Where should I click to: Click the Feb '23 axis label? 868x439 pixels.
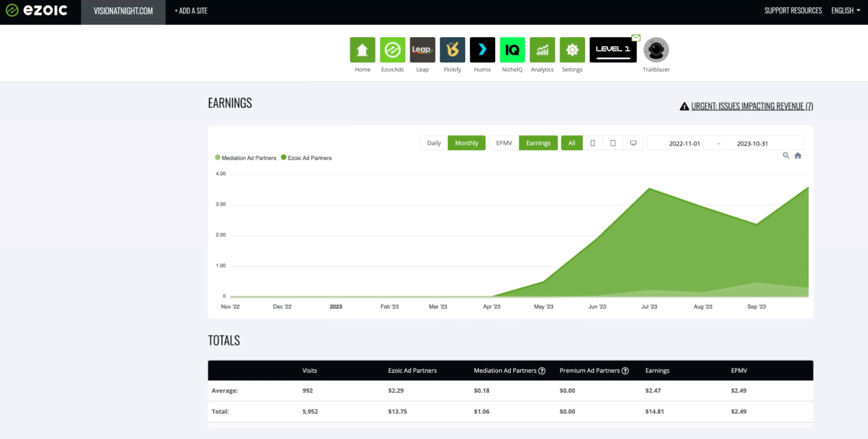pyautogui.click(x=389, y=307)
